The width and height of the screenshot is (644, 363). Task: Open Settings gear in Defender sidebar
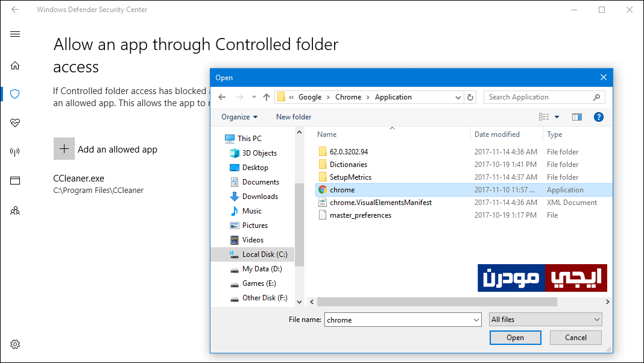tap(15, 344)
